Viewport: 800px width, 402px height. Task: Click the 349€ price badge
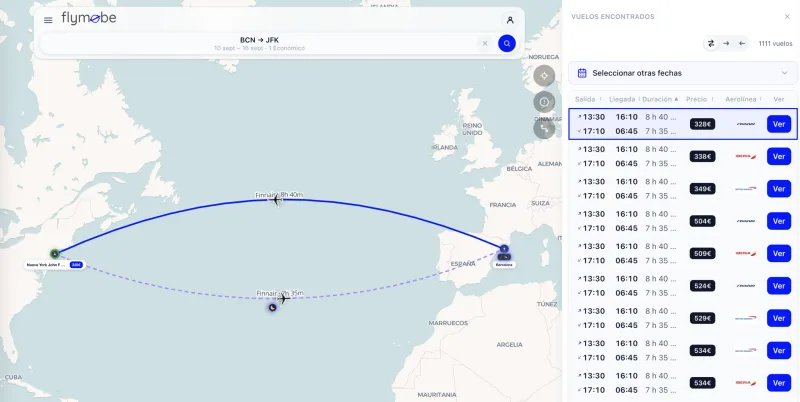(x=703, y=189)
